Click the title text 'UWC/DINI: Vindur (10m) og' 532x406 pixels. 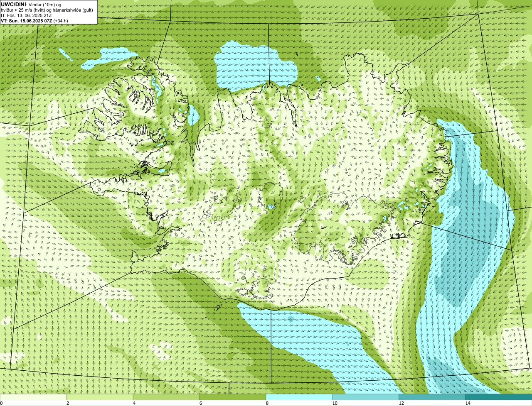[x=31, y=4]
